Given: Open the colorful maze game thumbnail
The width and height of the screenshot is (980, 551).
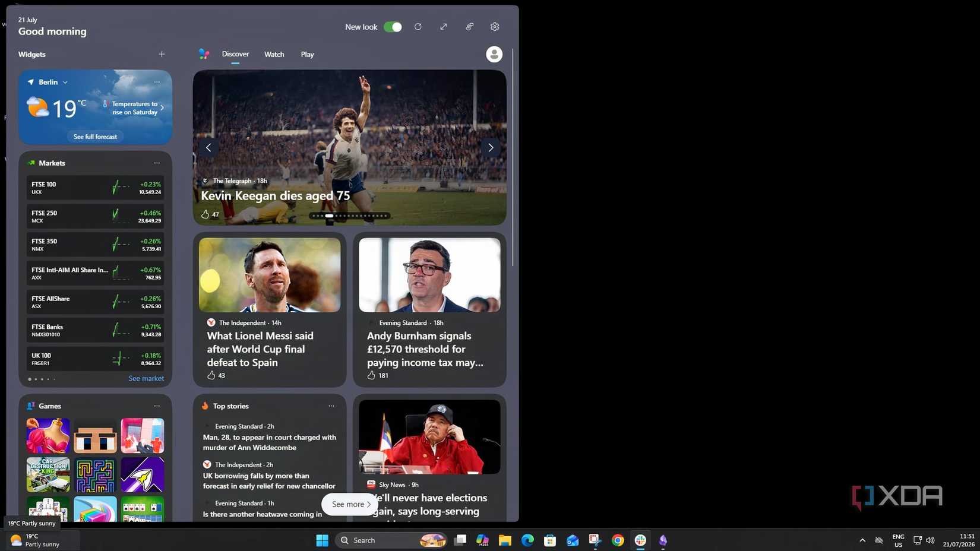Looking at the screenshot, I should 95,474.
